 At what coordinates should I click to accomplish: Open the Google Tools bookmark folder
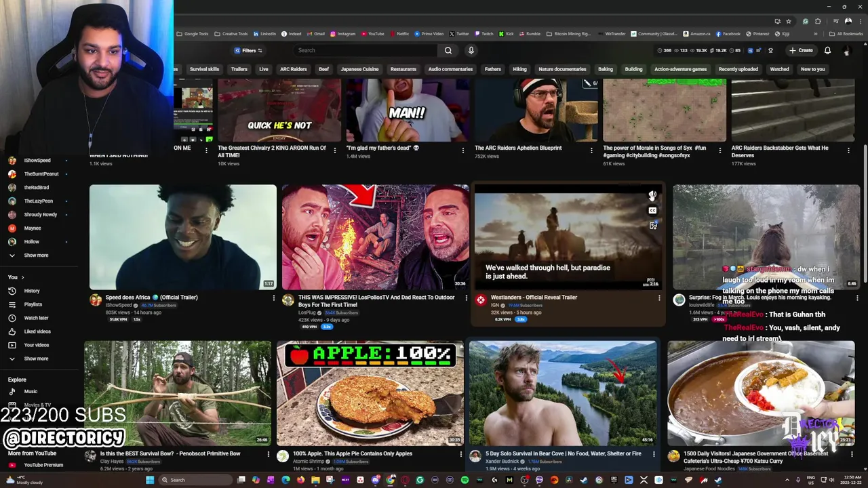pos(193,34)
